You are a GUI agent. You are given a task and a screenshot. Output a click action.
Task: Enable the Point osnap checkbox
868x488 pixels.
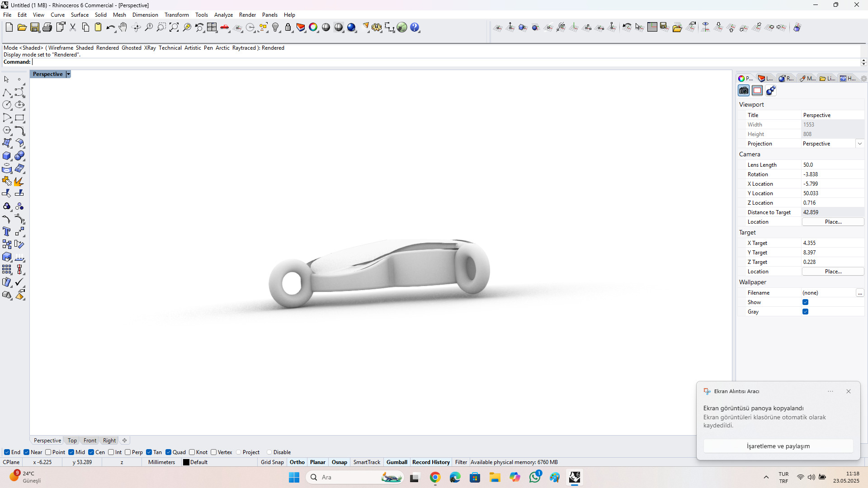pos(48,452)
